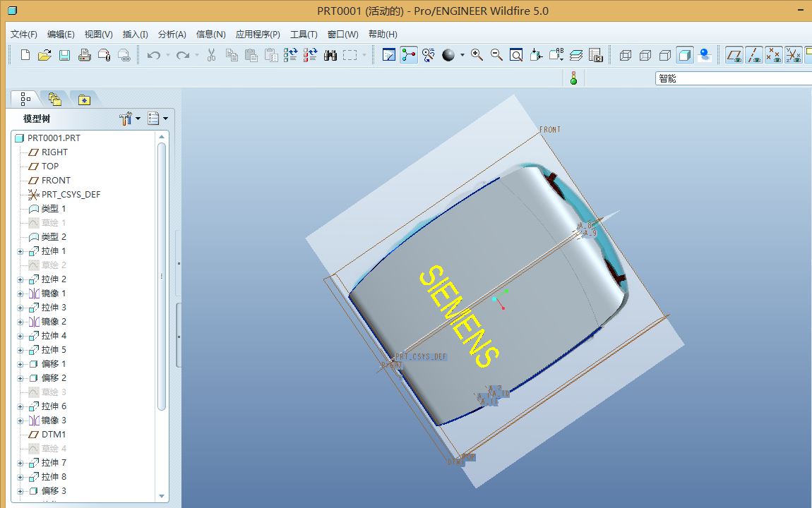Viewport: 812px width, 508px height.
Task: Open the Find binoculars tool
Action: click(x=330, y=55)
